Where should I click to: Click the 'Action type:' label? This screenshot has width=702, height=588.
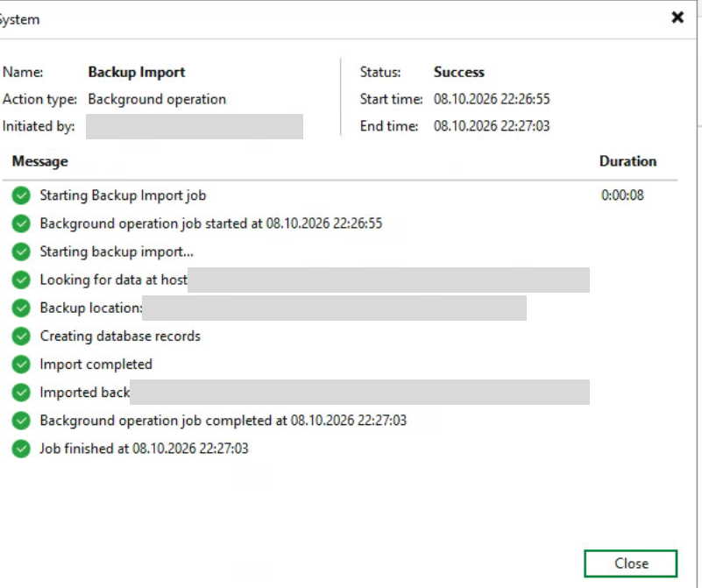click(39, 99)
